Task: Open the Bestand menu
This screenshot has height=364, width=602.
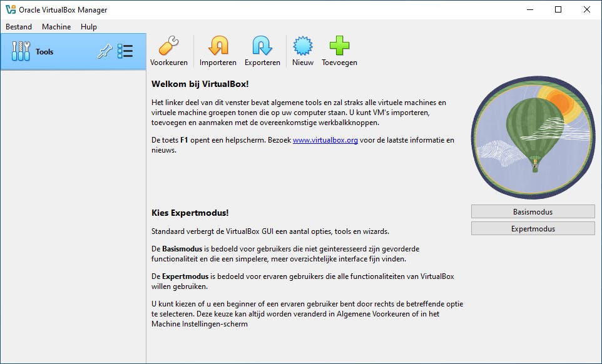Action: pos(18,27)
